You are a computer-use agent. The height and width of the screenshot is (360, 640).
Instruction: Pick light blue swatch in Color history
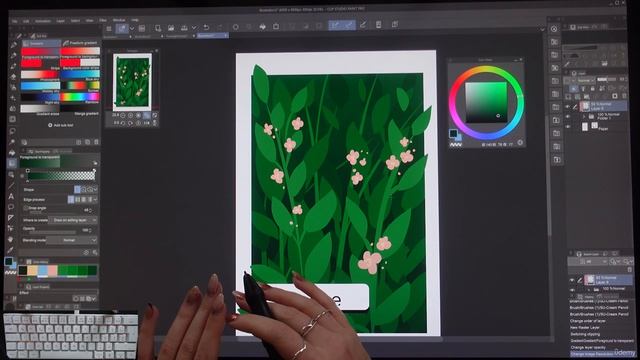pyautogui.click(x=43, y=270)
